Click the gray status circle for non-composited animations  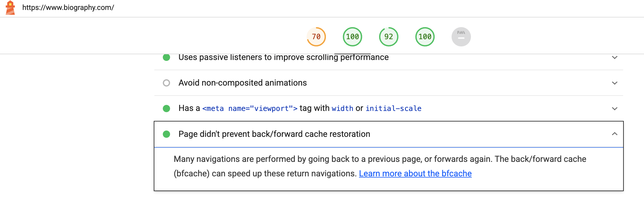(166, 83)
